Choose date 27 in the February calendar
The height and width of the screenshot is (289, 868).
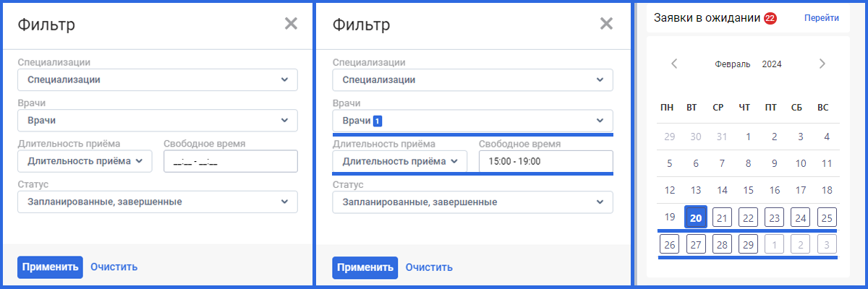coord(696,245)
